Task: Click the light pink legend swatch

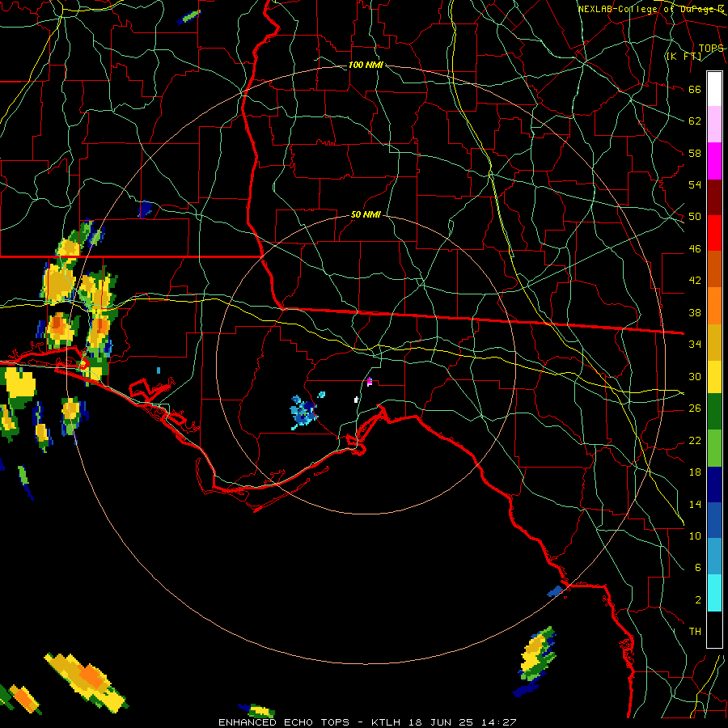Action: click(714, 125)
